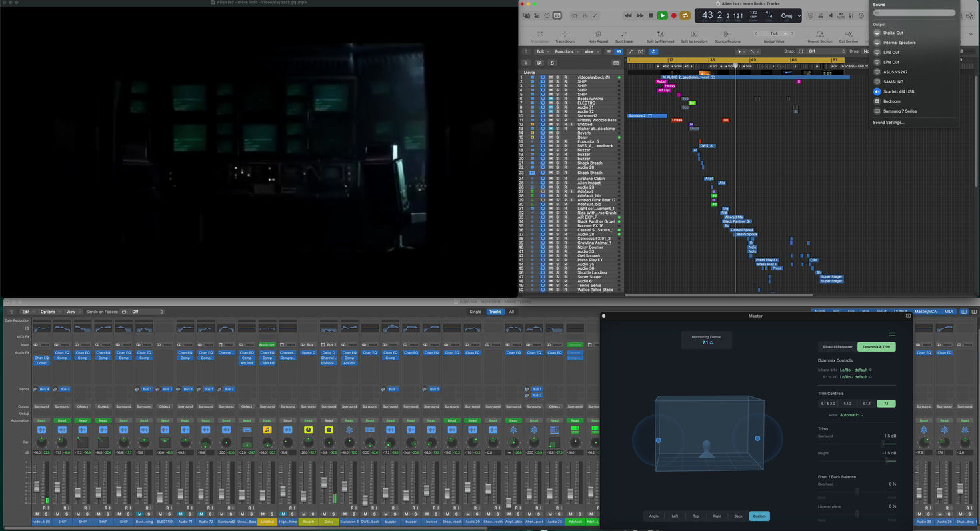
Task: Start playback with the green Play button
Action: click(663, 15)
